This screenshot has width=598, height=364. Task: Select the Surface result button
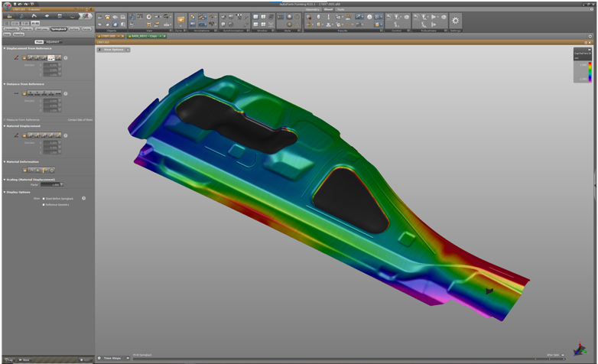pos(74,29)
